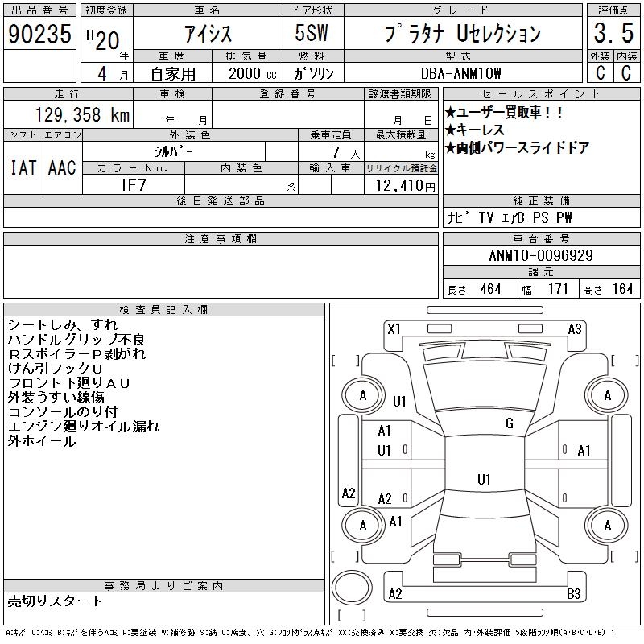Screen dimensions: 644x644
Task: Click the X1 mark on the front bumper
Action: tap(394, 329)
